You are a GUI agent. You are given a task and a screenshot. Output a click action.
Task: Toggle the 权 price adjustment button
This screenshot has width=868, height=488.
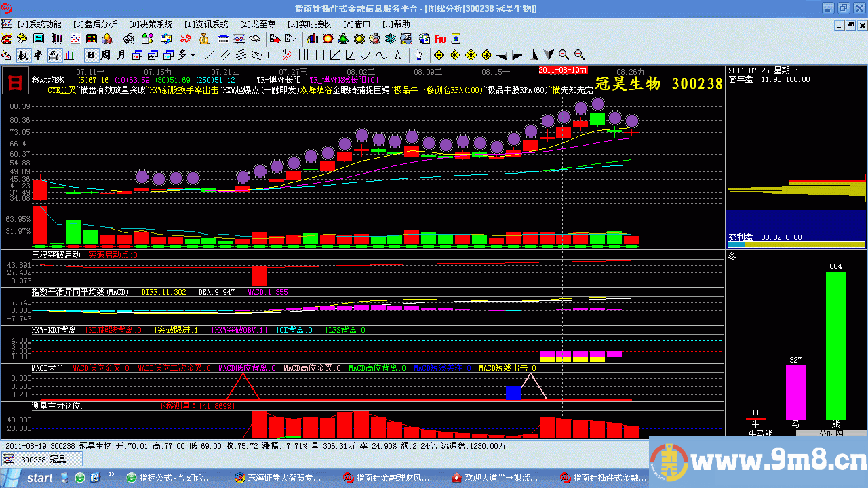click(22, 55)
